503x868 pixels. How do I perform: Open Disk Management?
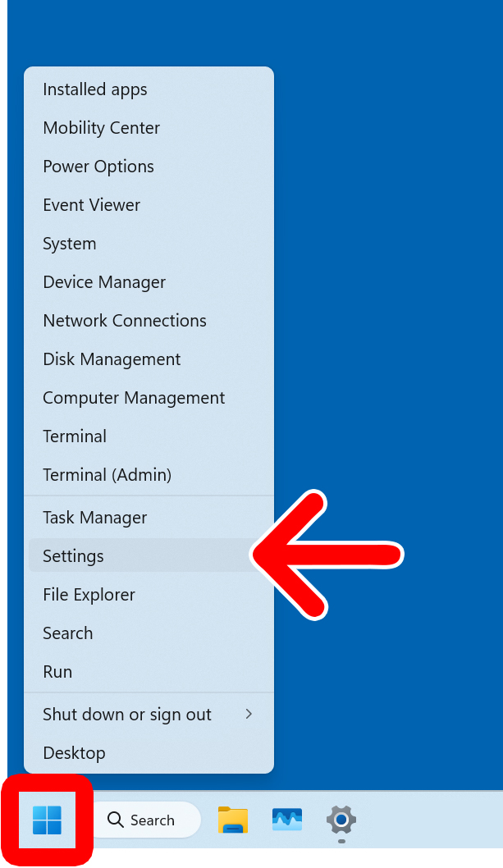coord(112,359)
